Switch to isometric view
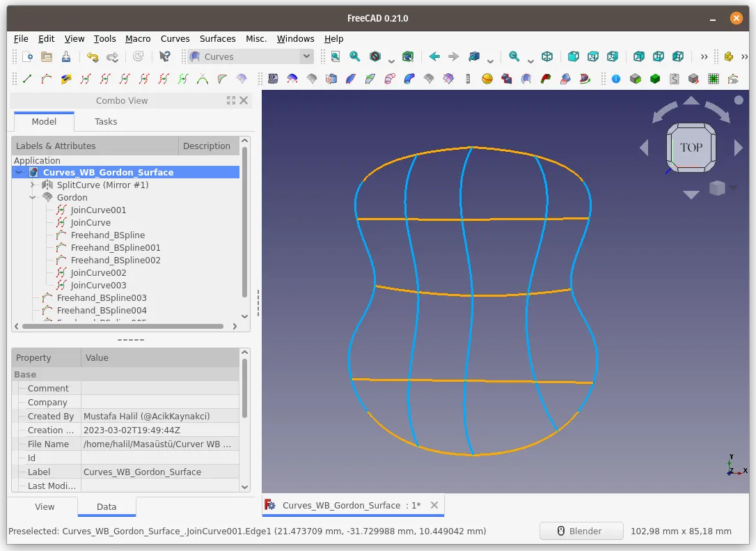Viewport: 756px width, 551px height. pos(547,56)
